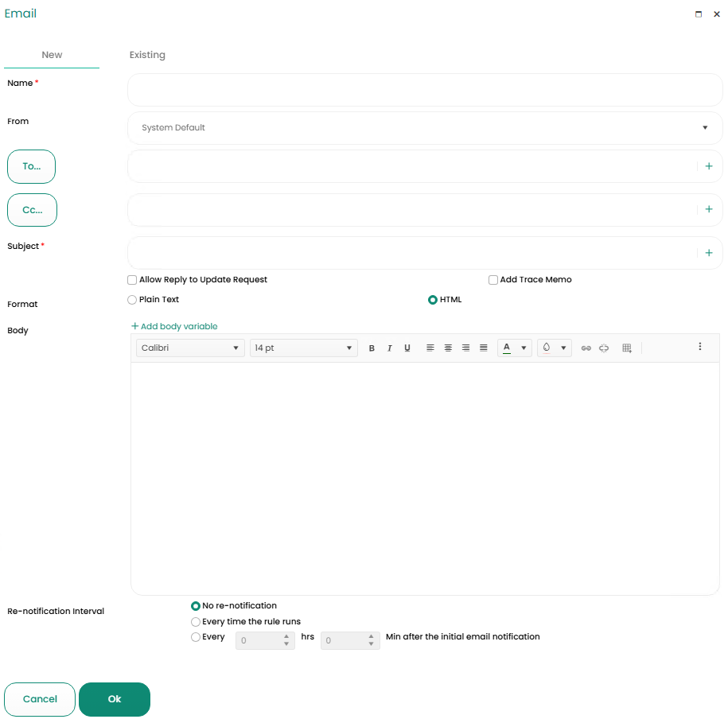Toggle underline formatting in editor toolbar
The image size is (728, 723).
407,348
